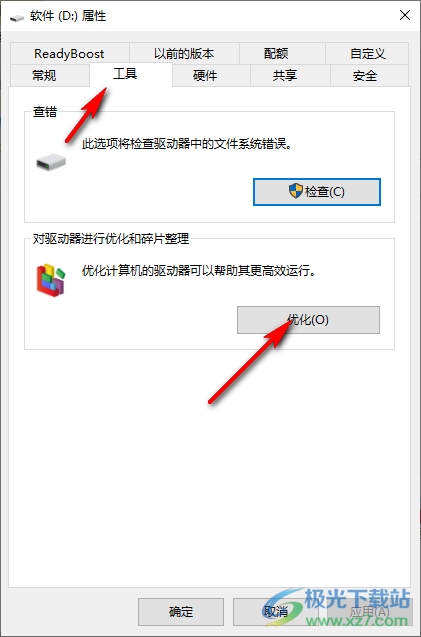421x637 pixels.
Task: Click the drive icon in the title bar
Action: coord(17,17)
